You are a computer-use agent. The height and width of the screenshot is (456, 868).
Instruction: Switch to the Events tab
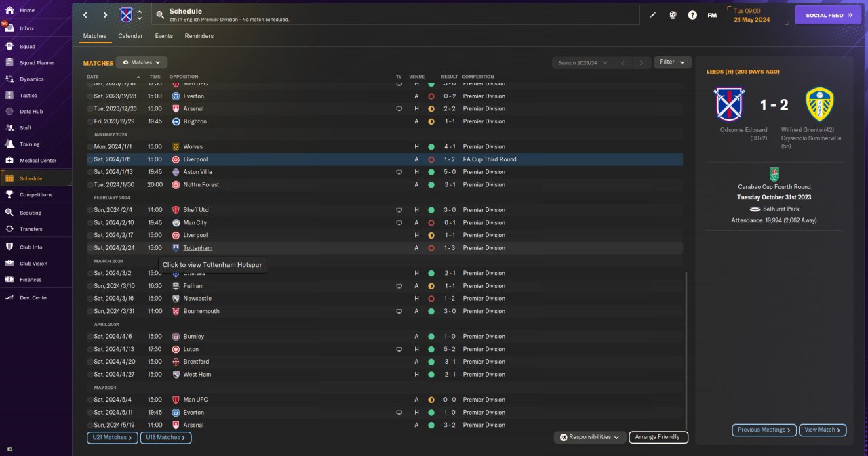coord(163,36)
